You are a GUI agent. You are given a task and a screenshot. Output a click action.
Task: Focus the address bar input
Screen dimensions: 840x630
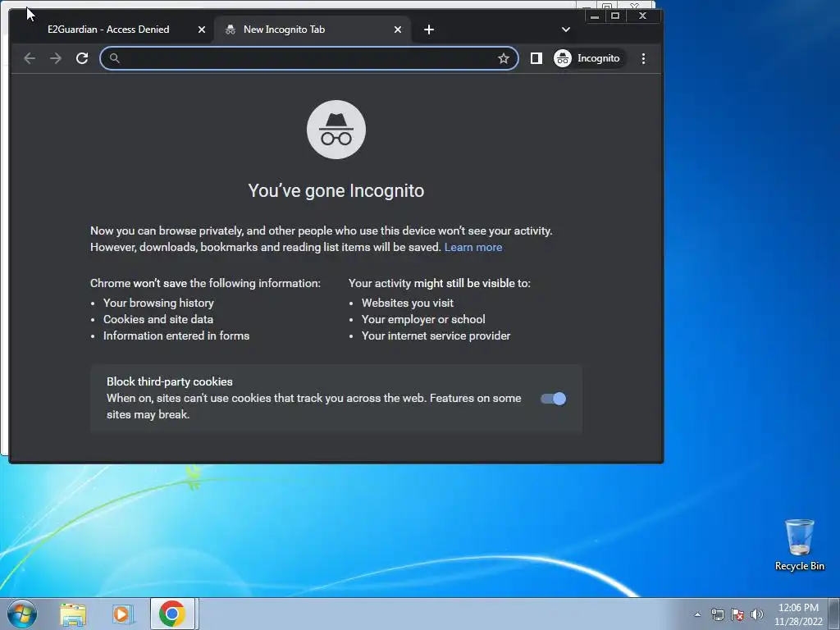[308, 58]
